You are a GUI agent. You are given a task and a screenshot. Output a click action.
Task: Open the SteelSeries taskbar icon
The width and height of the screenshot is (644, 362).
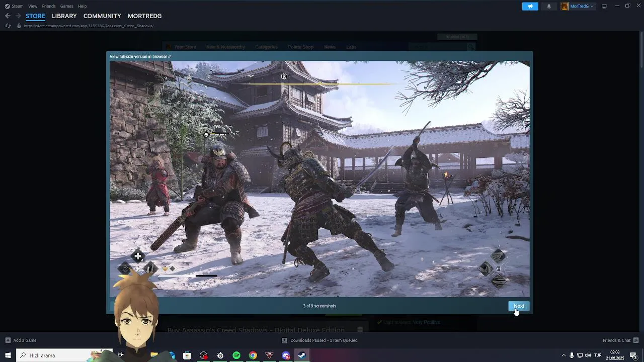220,355
